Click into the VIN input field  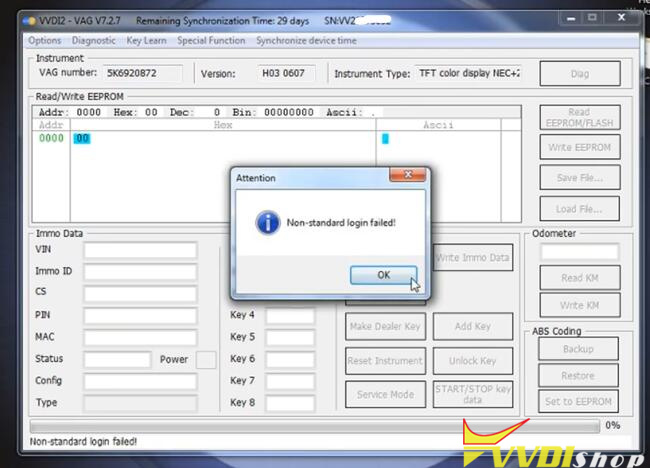tap(140, 250)
